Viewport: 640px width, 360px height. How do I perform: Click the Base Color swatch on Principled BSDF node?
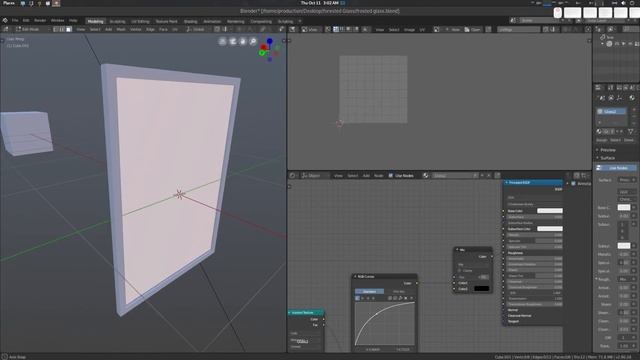click(x=550, y=211)
